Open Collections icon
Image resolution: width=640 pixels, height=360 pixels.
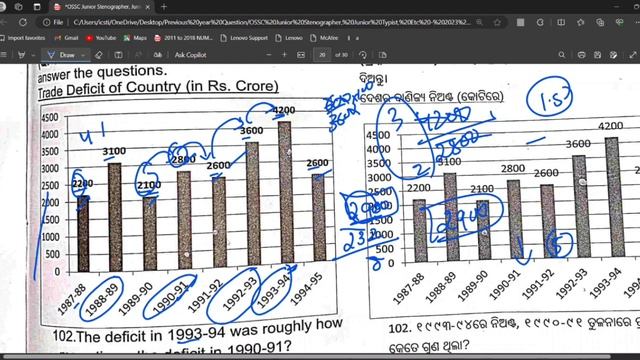600,22
